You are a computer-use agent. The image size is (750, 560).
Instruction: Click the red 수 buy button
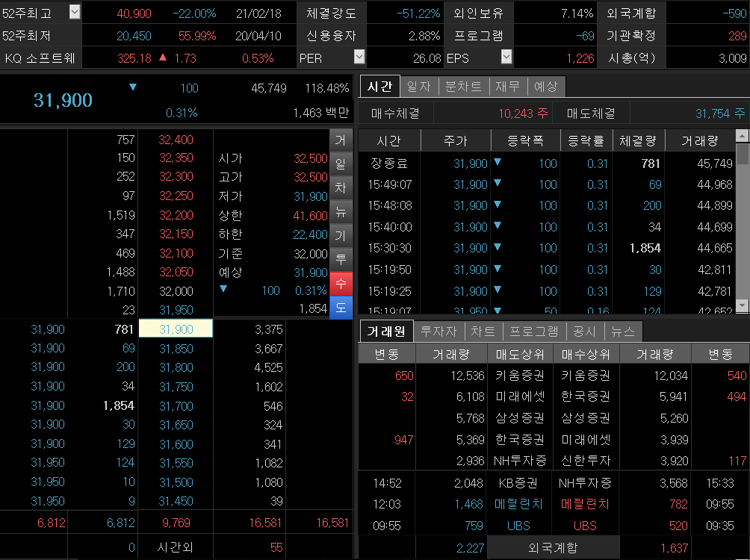(341, 284)
